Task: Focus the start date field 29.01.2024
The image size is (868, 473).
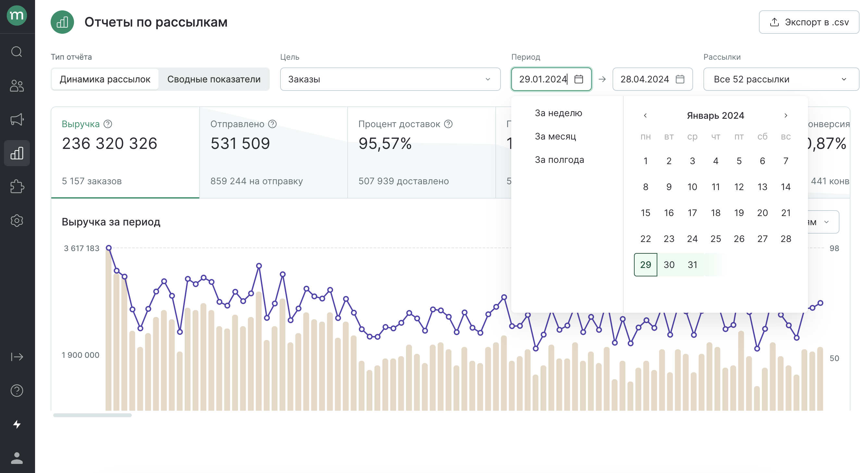Action: [551, 79]
